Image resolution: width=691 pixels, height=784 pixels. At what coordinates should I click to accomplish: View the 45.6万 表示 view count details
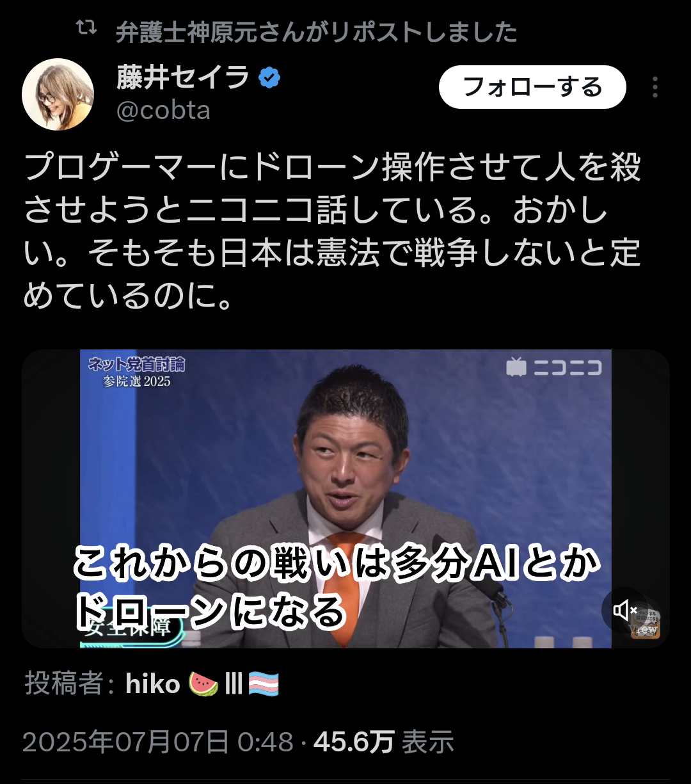[384, 742]
